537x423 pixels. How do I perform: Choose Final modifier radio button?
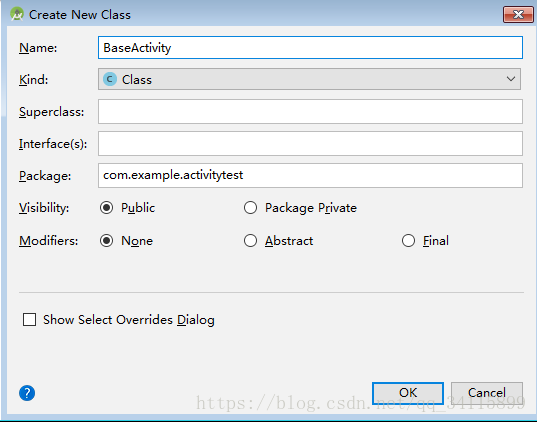click(408, 241)
